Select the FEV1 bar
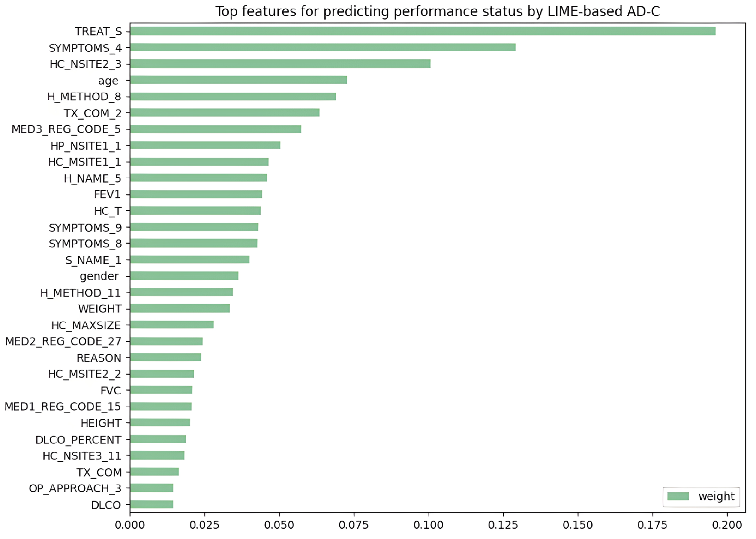756x539 pixels. tap(196, 195)
